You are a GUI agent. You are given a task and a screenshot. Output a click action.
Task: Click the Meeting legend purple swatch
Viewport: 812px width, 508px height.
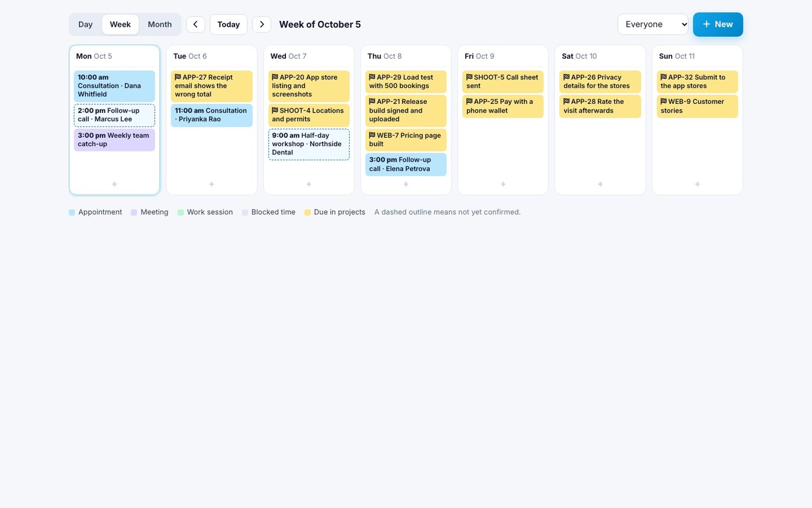tap(134, 212)
